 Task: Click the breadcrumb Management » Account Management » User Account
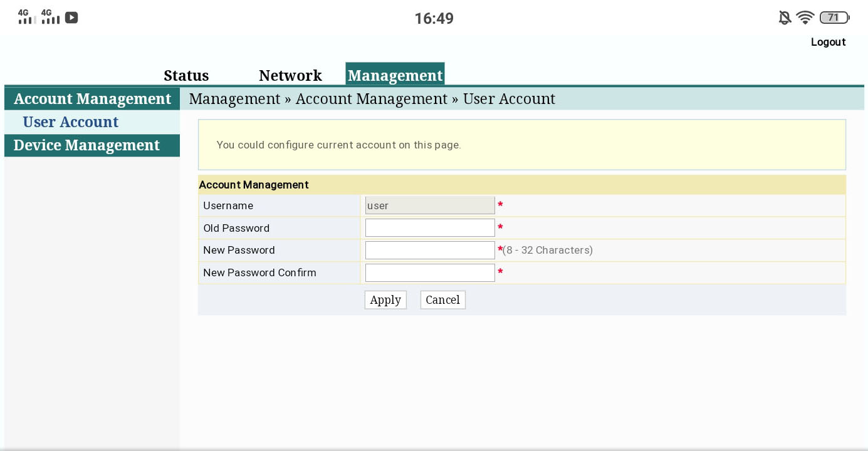372,99
